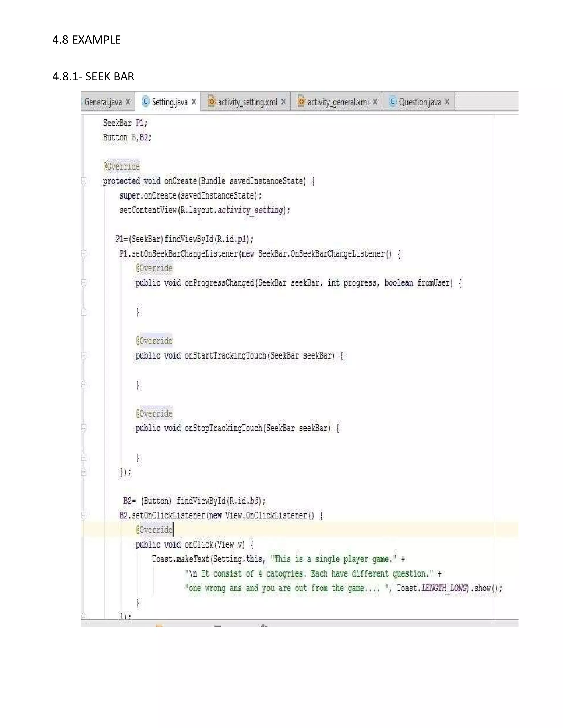Close the Setting.java tab
Viewport: 563px width, 728px height.
pos(194,102)
